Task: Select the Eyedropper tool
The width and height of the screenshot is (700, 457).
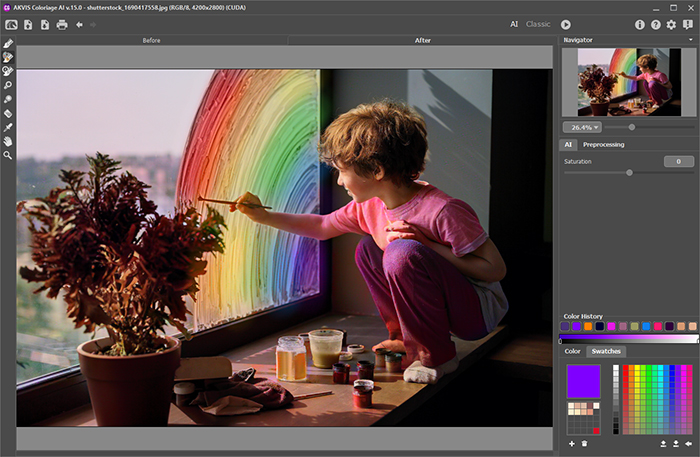Action: point(8,128)
